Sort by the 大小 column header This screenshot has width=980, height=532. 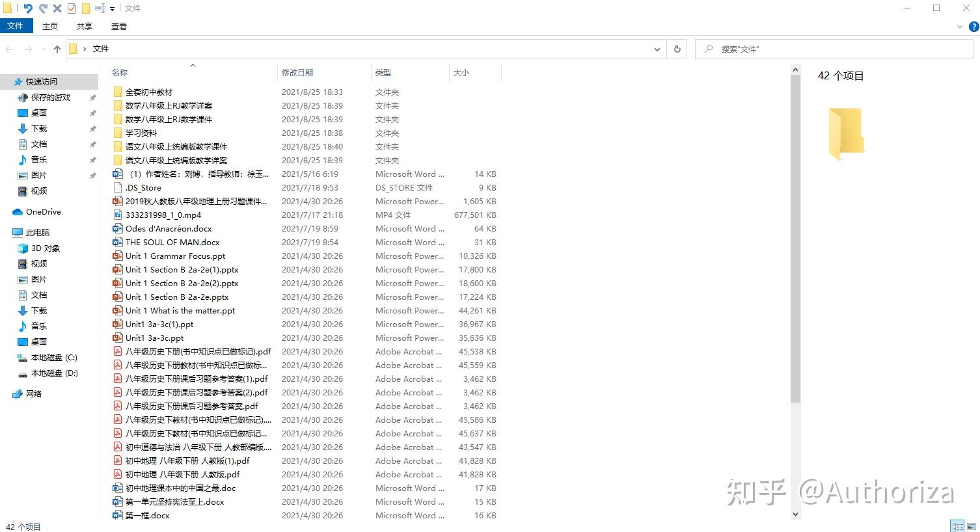(461, 72)
